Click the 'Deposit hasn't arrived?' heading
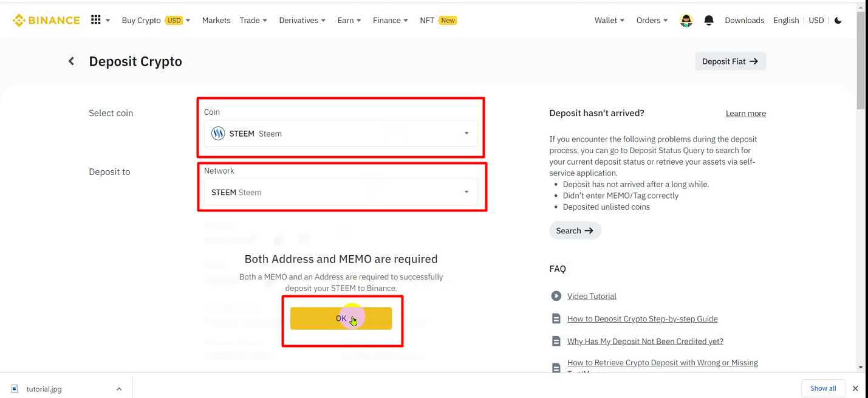The image size is (868, 398). [596, 113]
